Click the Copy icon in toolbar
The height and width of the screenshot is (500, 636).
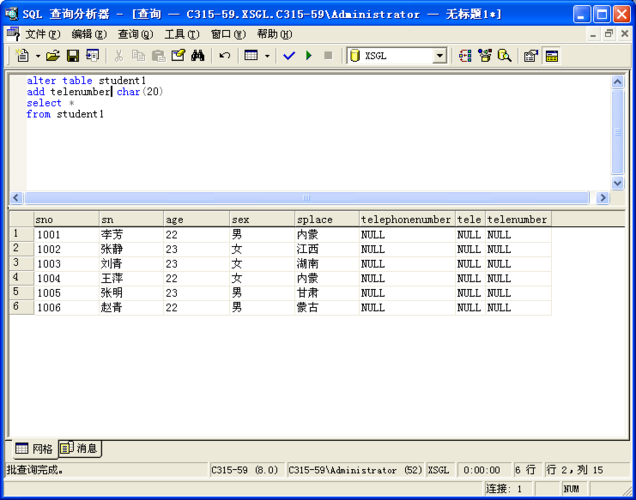coord(138,56)
